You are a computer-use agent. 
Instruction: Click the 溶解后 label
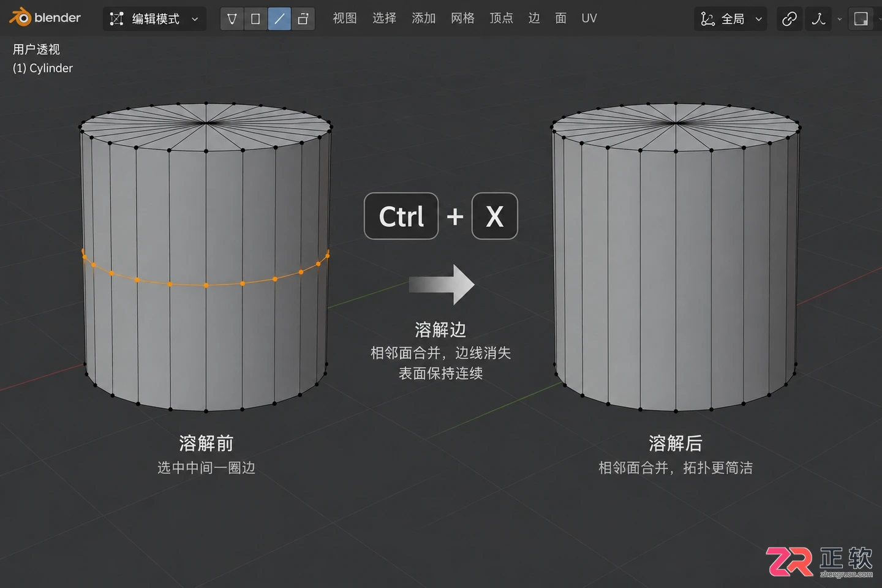point(676,443)
